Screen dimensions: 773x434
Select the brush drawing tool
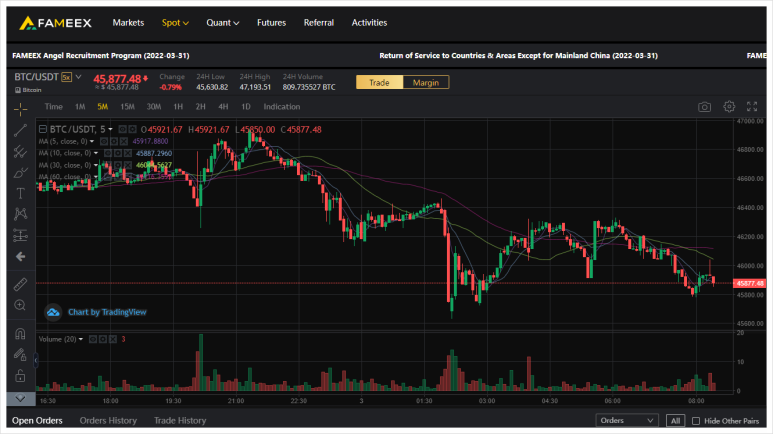pos(20,173)
